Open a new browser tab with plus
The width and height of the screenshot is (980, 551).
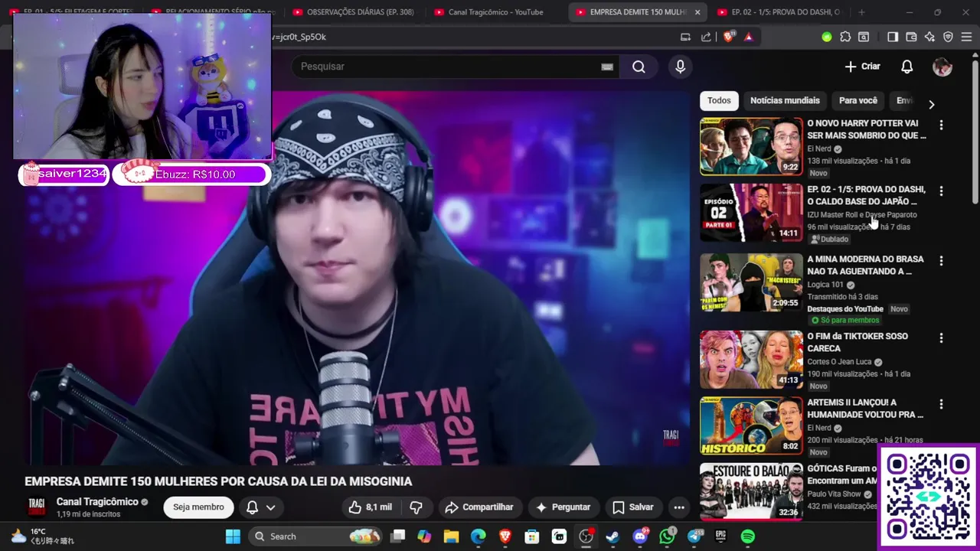click(x=861, y=12)
